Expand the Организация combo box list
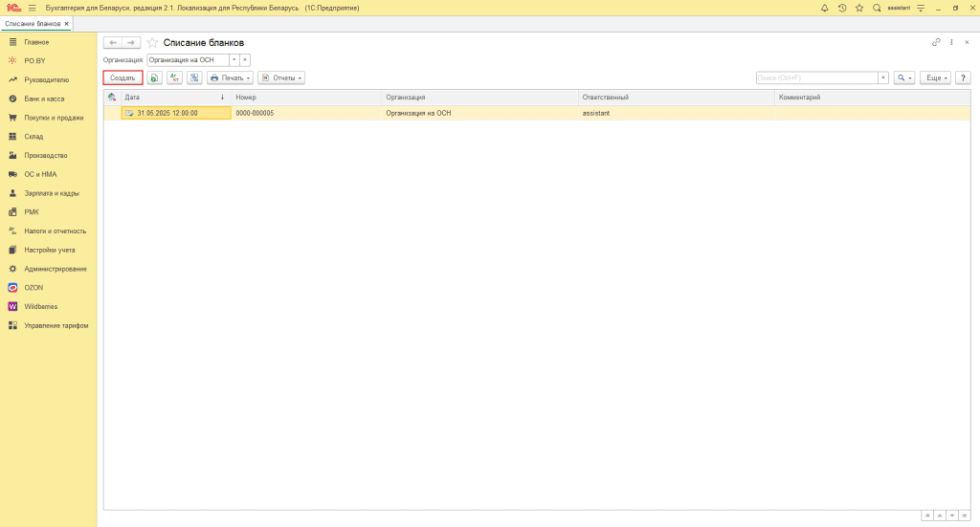The width and height of the screenshot is (980, 527). pyautogui.click(x=234, y=60)
